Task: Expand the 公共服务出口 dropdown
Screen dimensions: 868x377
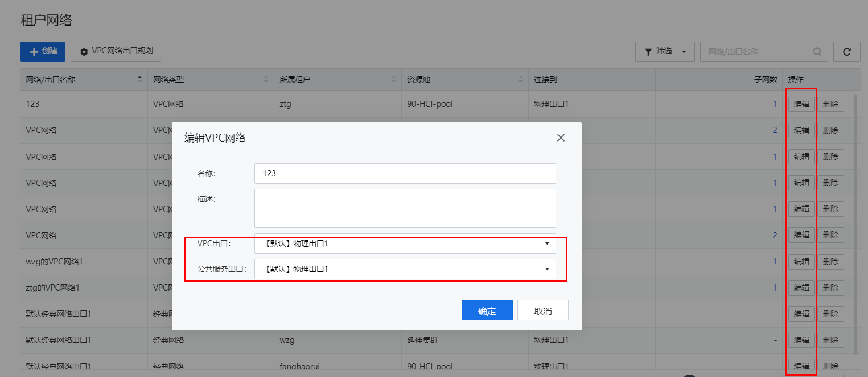Action: 405,269
